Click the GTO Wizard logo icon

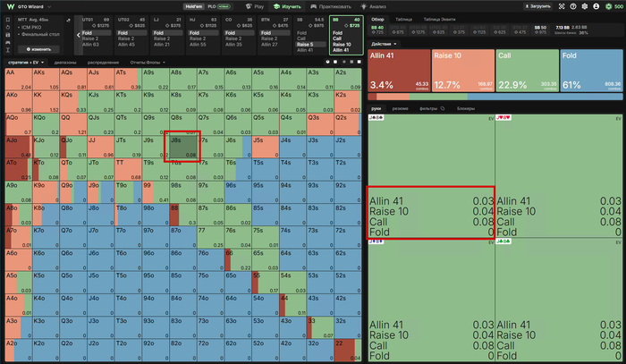tap(11, 7)
